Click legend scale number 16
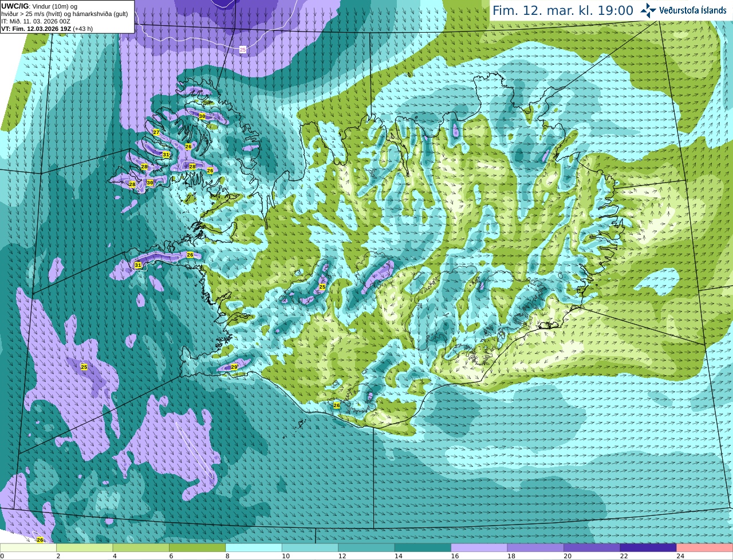 455,556
